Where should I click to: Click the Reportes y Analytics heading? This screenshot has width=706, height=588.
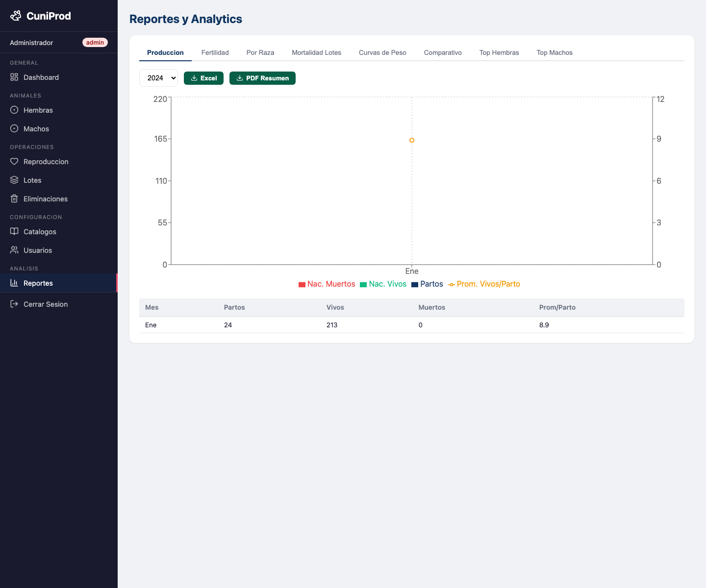pyautogui.click(x=186, y=19)
